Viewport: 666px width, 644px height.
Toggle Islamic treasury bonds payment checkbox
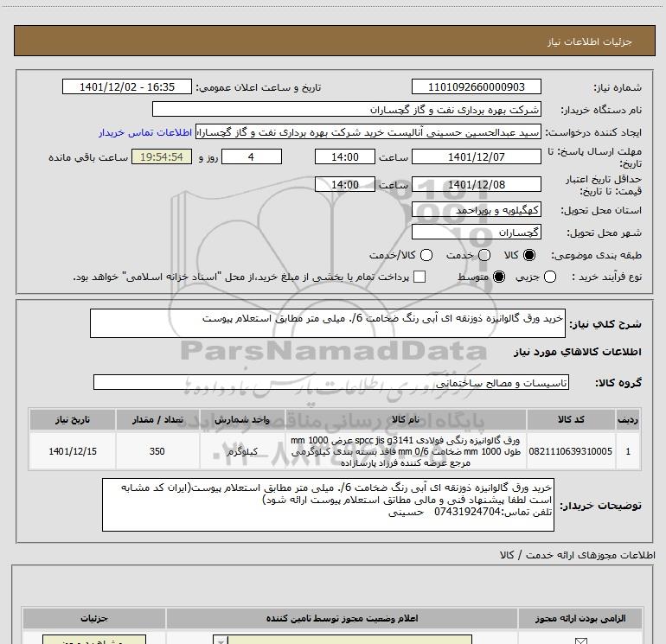pyautogui.click(x=419, y=277)
